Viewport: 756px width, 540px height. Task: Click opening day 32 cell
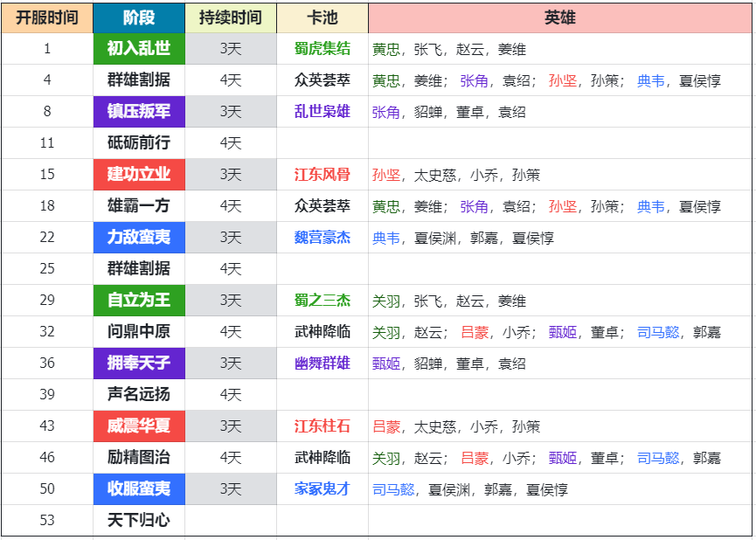(47, 332)
